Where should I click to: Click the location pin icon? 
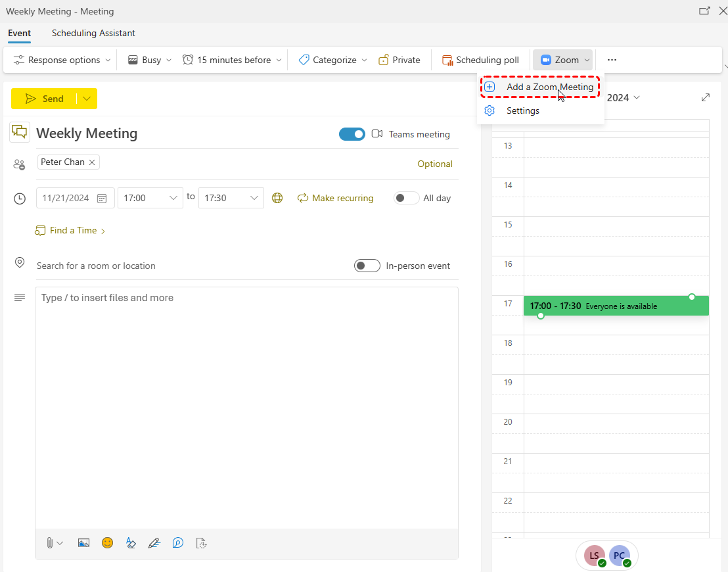(x=20, y=262)
